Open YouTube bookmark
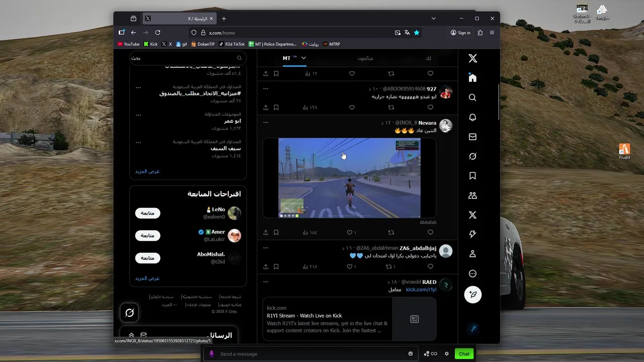The image size is (644, 362). point(128,44)
